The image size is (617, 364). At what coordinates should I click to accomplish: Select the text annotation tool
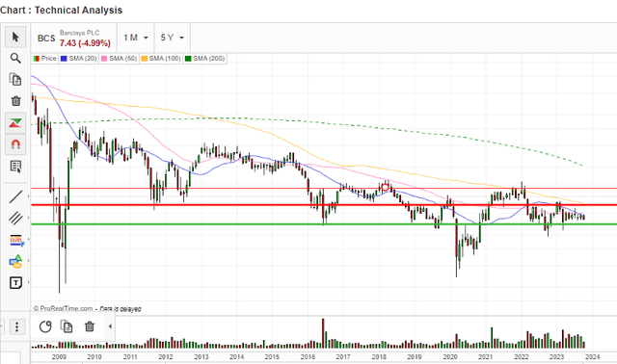pyautogui.click(x=15, y=283)
